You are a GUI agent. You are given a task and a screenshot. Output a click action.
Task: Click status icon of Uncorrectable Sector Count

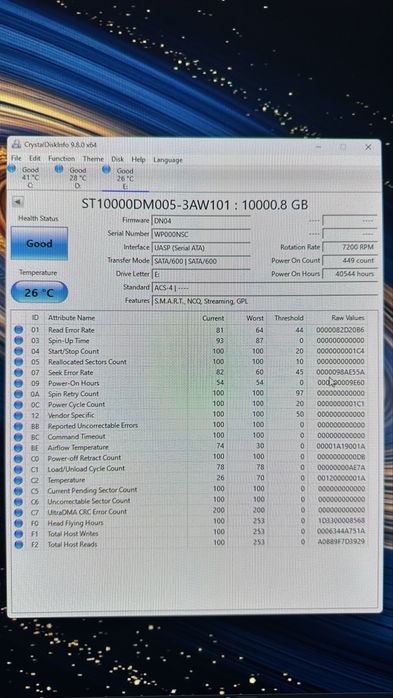[x=19, y=501]
